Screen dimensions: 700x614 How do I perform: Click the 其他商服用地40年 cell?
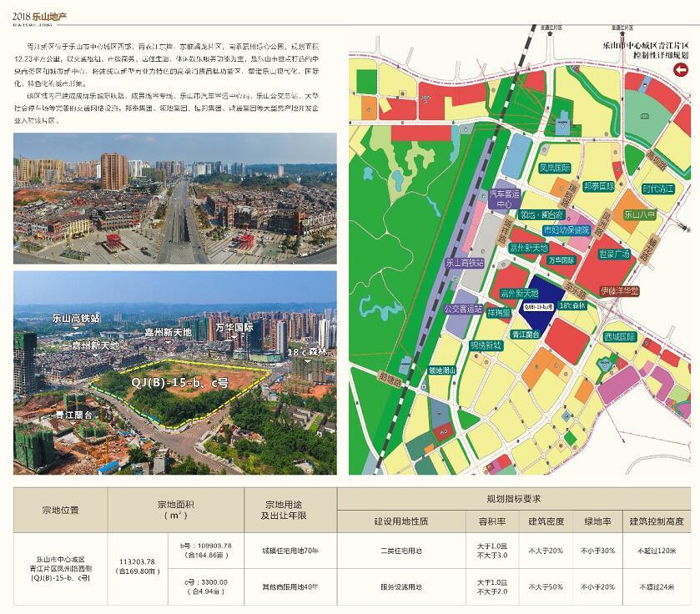tap(290, 586)
